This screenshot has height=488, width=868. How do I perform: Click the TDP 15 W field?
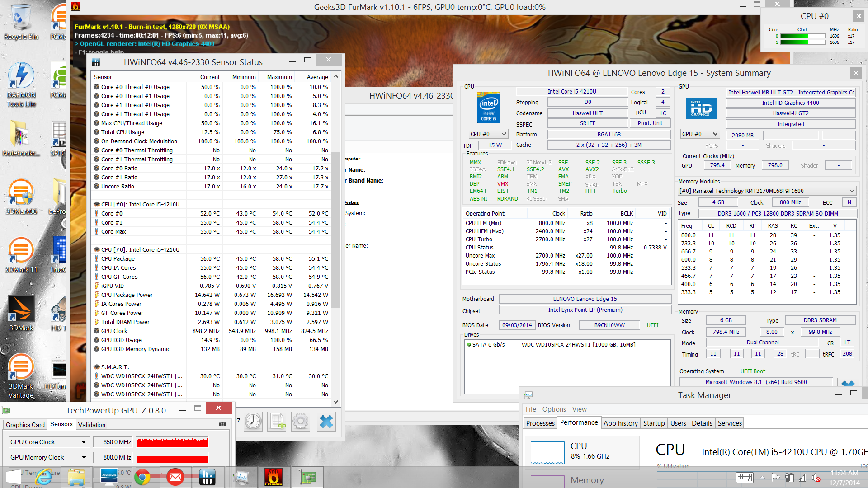pos(494,145)
